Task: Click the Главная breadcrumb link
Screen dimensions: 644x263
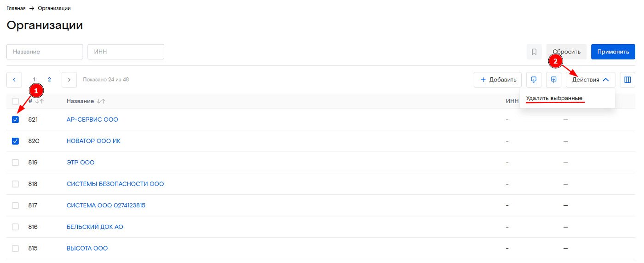Action: (16, 8)
